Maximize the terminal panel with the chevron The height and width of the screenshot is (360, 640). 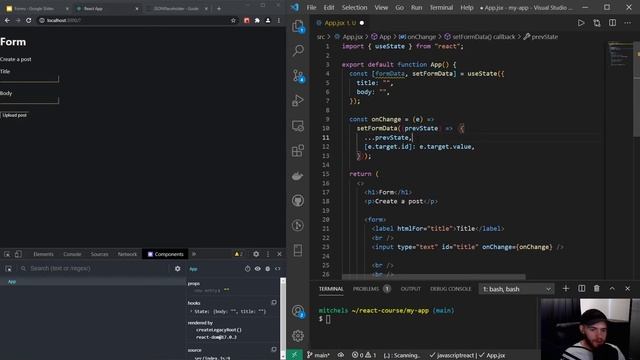point(612,289)
